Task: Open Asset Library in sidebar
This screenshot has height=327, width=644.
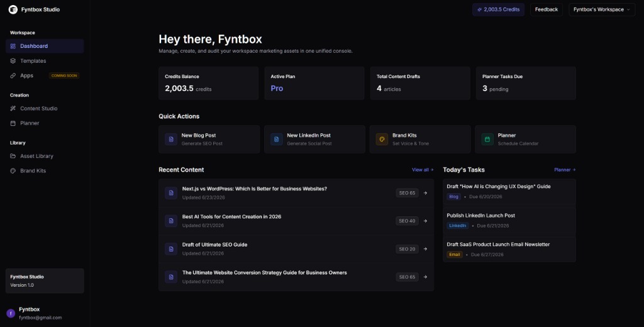Action: (x=45, y=156)
